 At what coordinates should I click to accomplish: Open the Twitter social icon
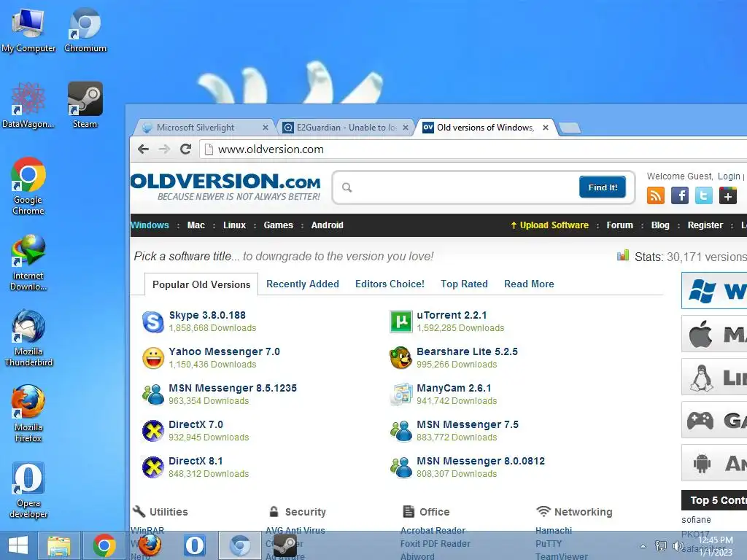click(x=704, y=195)
